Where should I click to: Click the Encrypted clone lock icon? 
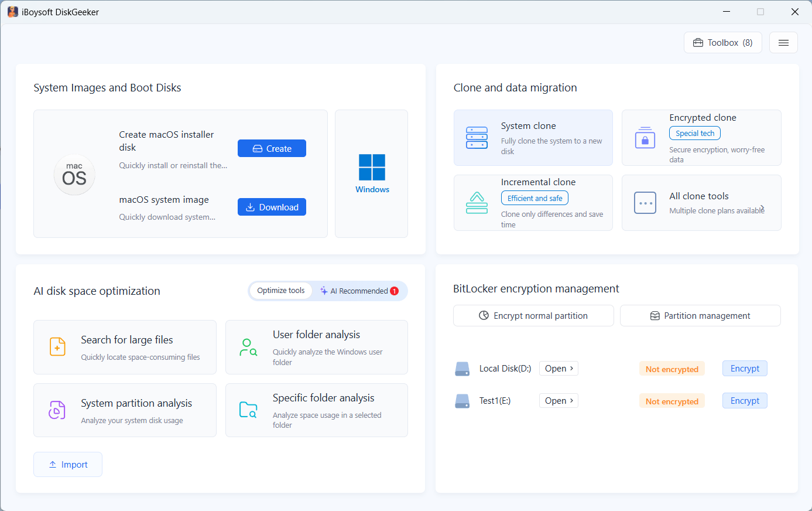pos(645,138)
